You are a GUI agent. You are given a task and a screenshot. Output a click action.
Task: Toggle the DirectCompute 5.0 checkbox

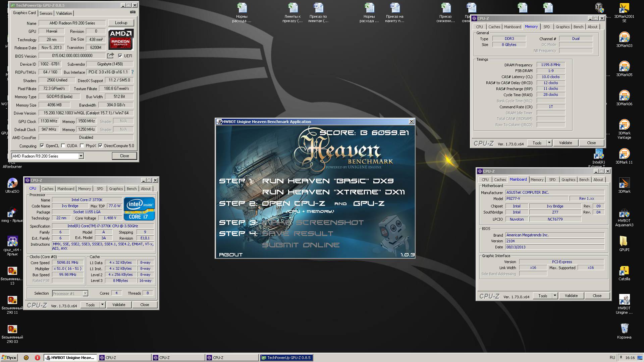[100, 145]
